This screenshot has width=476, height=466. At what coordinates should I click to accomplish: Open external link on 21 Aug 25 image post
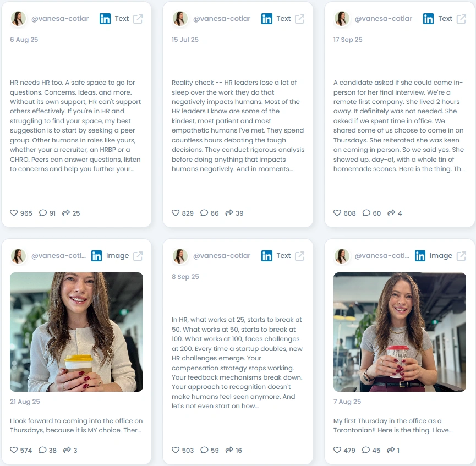138,256
